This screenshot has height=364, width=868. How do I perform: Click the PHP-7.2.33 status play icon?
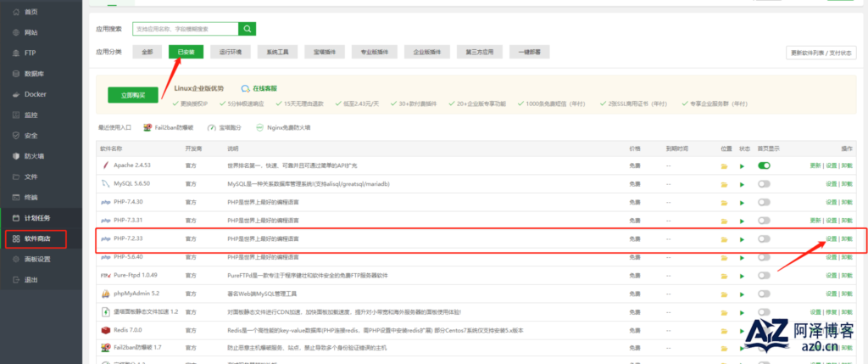point(743,239)
